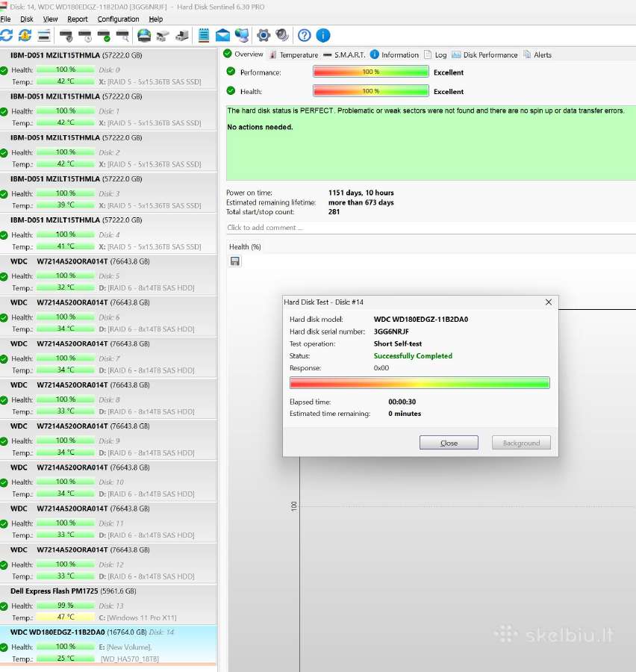Click the 99 % health bar of Disk 13
636x672 pixels.
tap(66, 606)
